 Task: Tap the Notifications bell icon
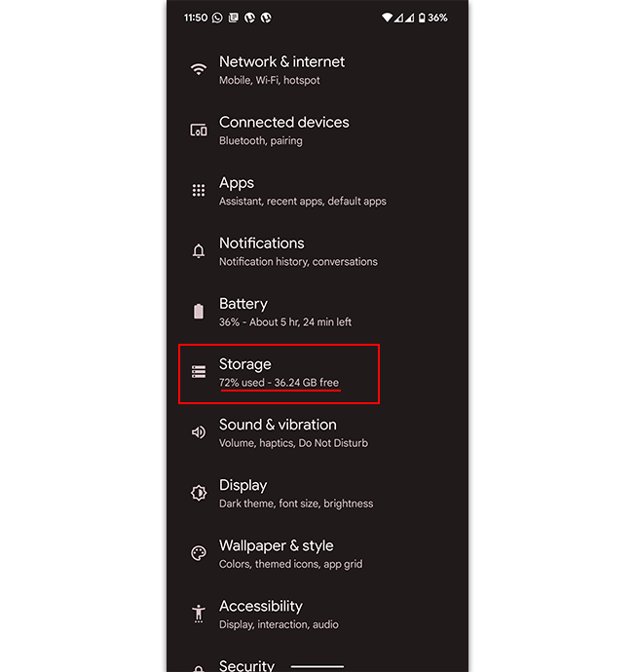[x=199, y=250]
